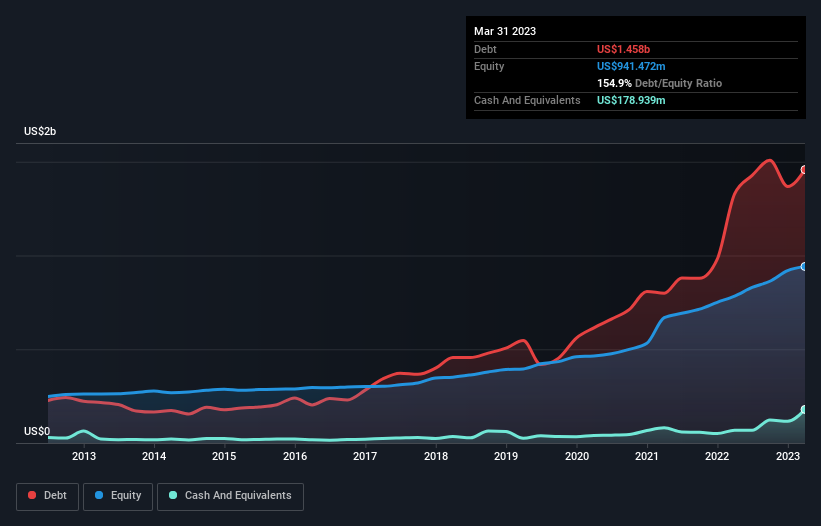
Task: Click the 2014 x-axis label
Action: coord(154,456)
